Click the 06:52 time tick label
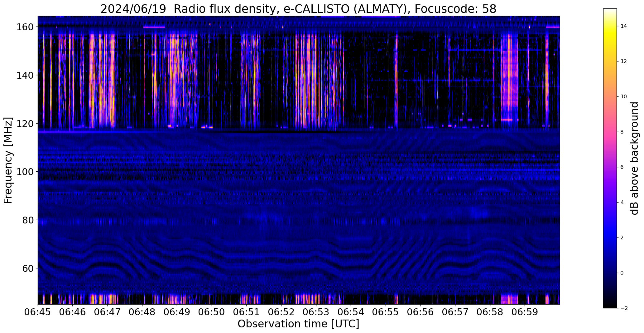This screenshot has width=644, height=333. point(281,312)
